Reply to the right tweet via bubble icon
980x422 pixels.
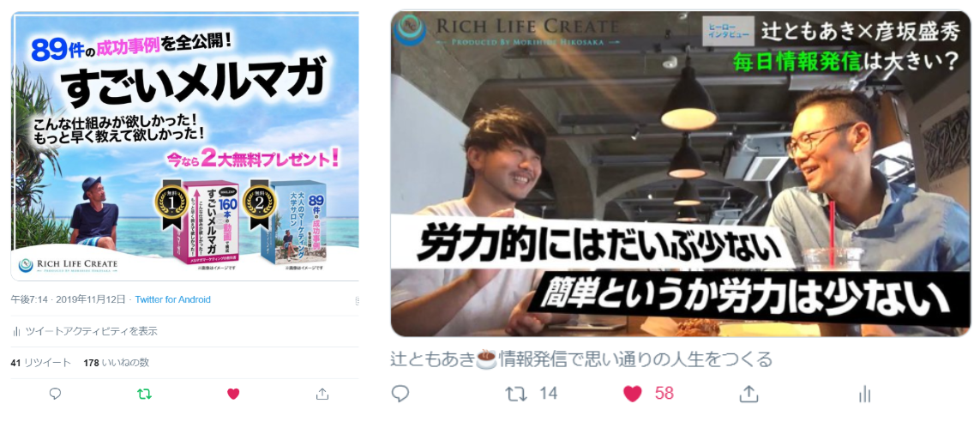click(400, 393)
